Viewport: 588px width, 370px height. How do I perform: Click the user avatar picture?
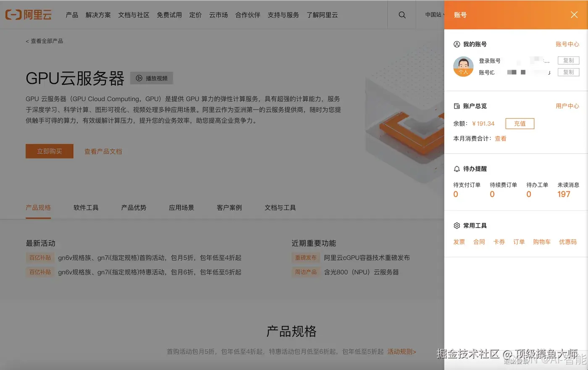(463, 66)
